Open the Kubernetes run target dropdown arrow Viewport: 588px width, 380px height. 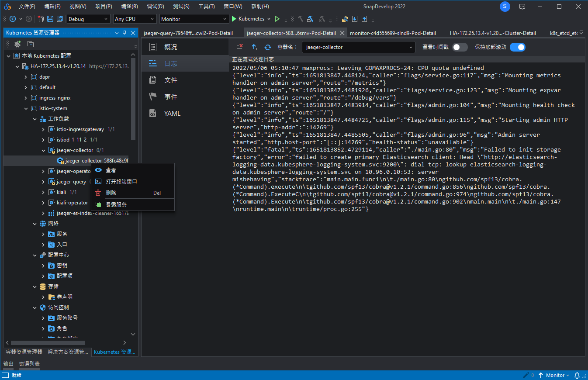point(268,19)
